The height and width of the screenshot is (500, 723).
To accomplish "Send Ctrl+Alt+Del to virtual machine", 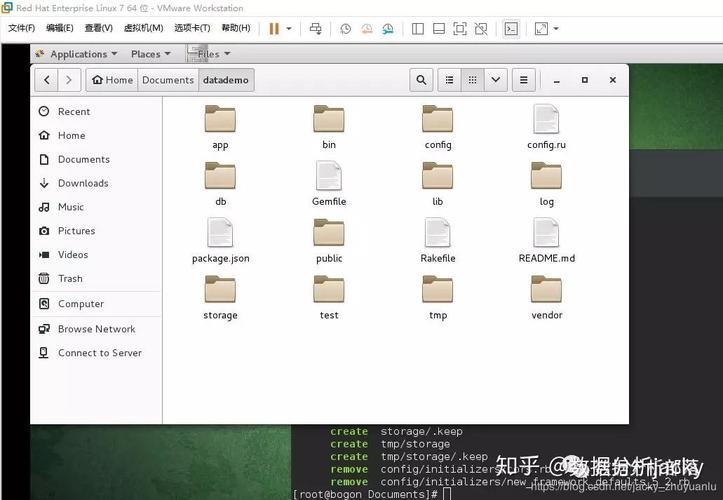I will (x=316, y=29).
